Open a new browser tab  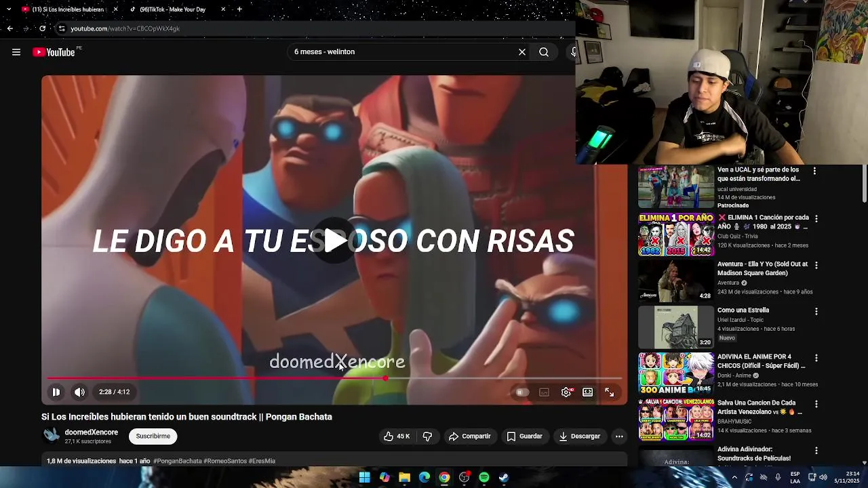point(239,9)
